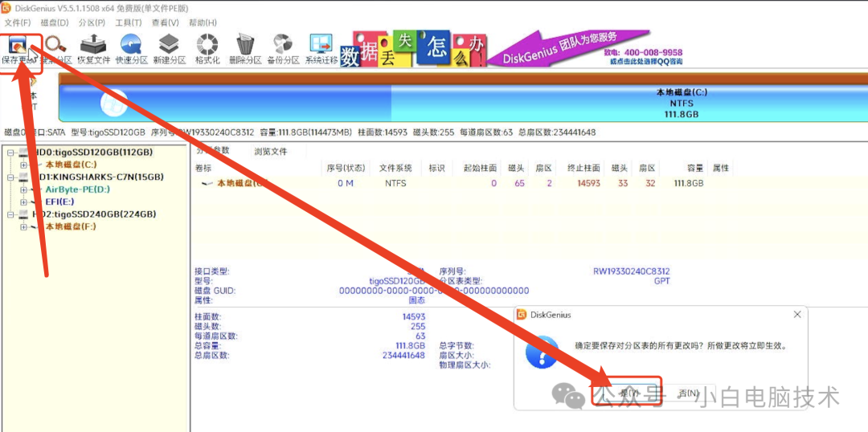Click the DiskGenius app icon in main title bar

click(6, 8)
